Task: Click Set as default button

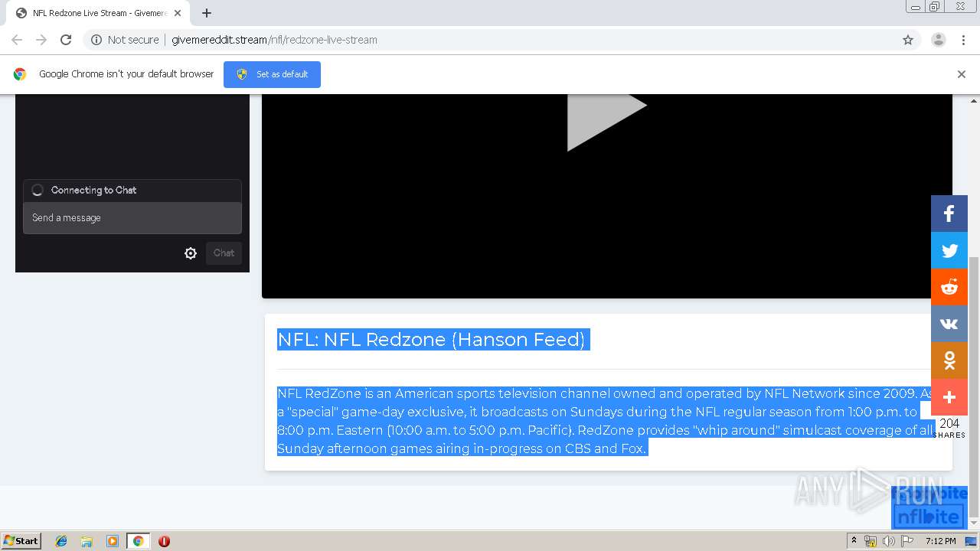Action: pos(272,74)
